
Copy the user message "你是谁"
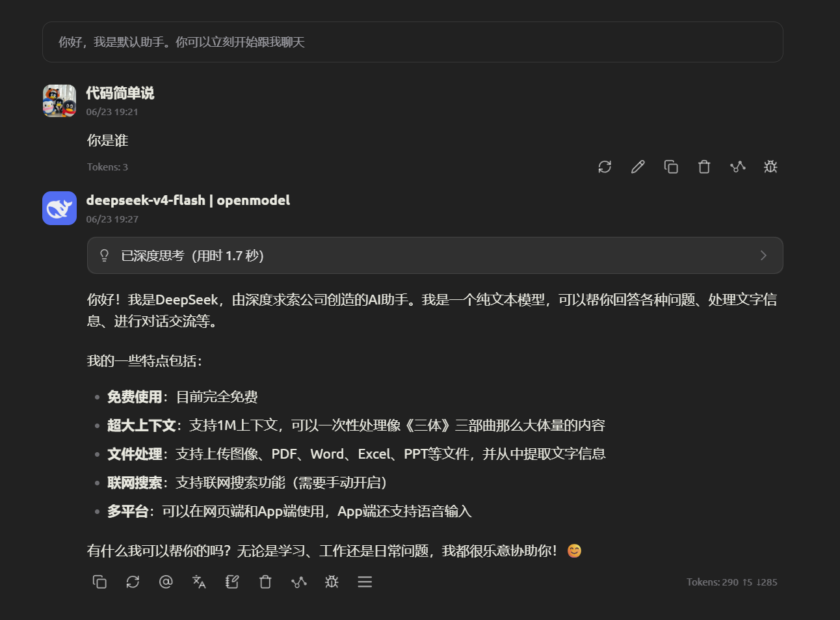coord(671,167)
